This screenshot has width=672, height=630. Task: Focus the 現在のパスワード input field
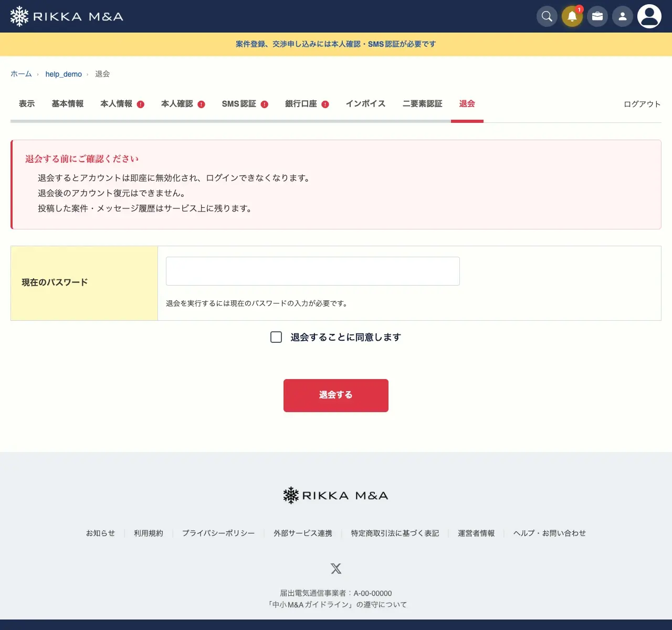(x=313, y=271)
